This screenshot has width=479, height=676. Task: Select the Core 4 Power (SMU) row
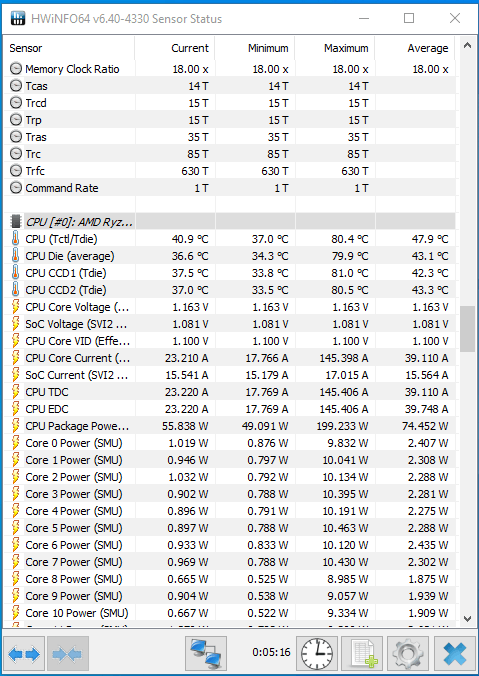point(229,511)
